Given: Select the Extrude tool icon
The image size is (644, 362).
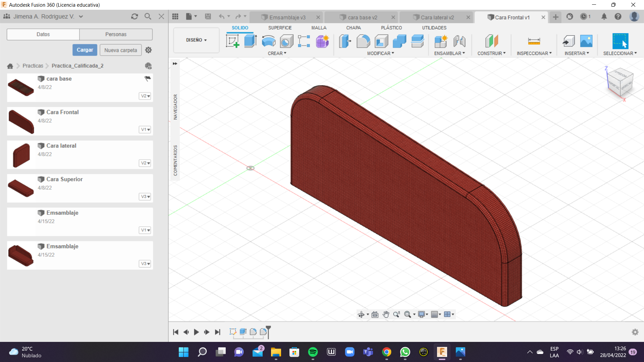Looking at the screenshot, I should 251,41.
